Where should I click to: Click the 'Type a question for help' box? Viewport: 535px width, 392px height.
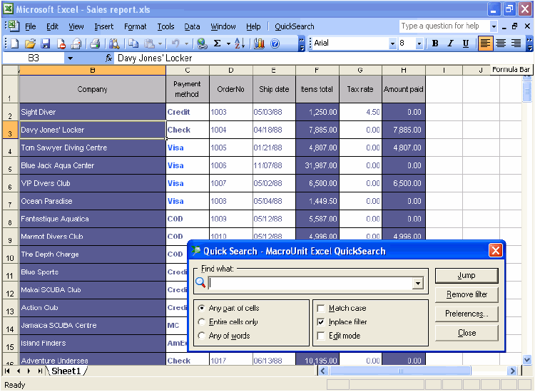444,26
